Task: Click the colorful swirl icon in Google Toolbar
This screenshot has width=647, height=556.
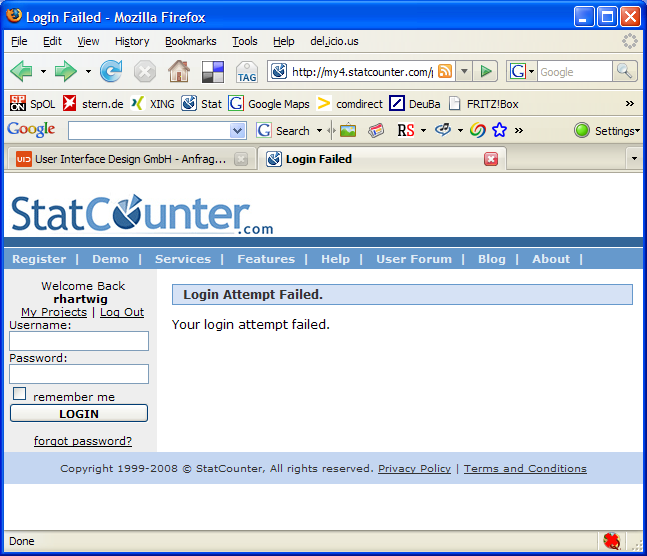Action: point(478,130)
